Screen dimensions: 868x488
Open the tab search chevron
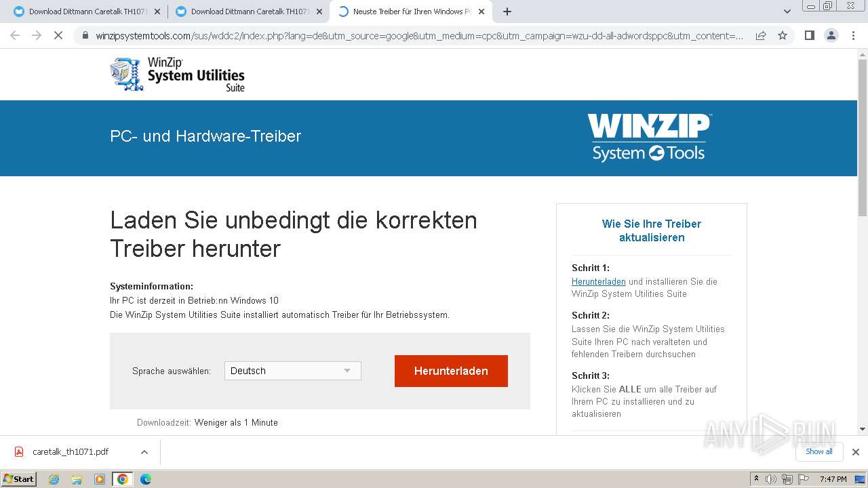(787, 12)
